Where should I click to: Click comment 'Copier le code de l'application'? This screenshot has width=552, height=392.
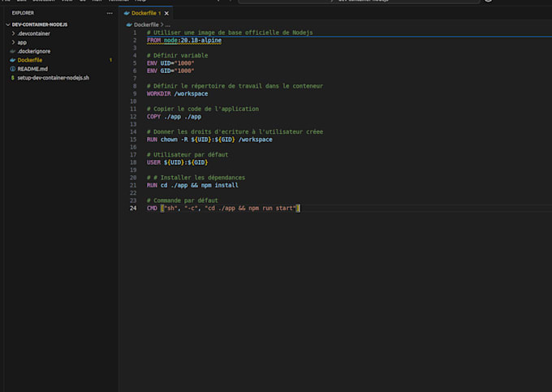pos(203,109)
